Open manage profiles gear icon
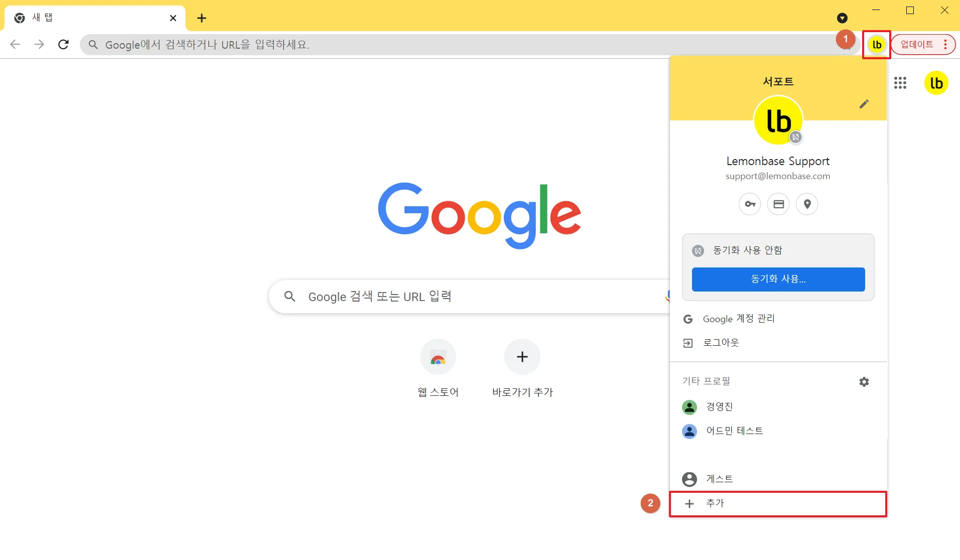The height and width of the screenshot is (560, 960). [x=864, y=382]
